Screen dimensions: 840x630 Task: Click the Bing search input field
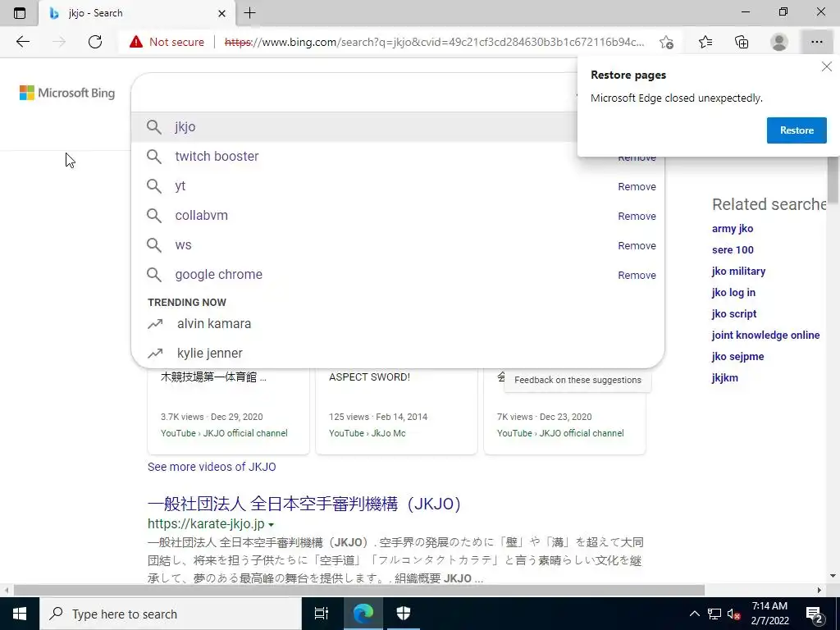(x=354, y=93)
